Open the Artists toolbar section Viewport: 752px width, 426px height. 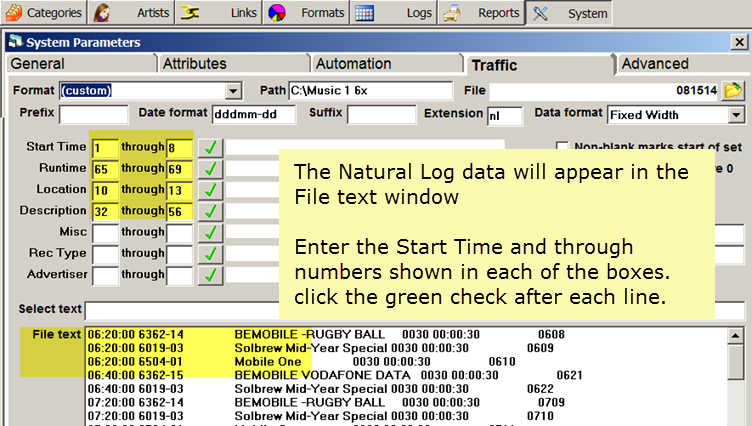[131, 12]
